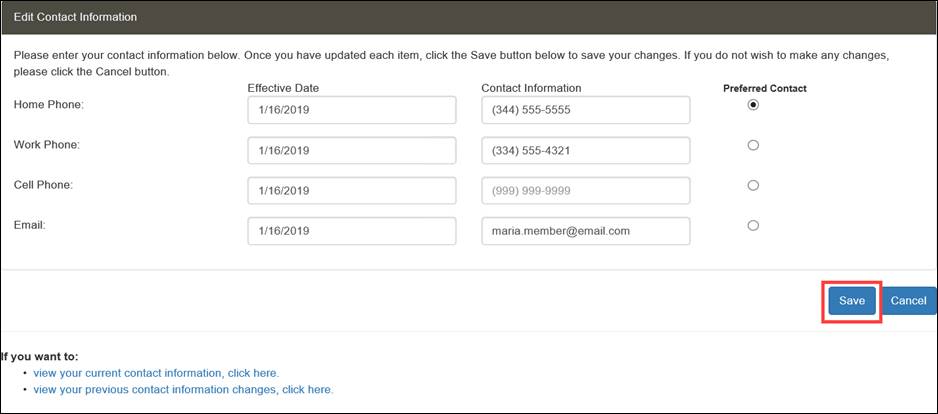Click the Home Phone: label
This screenshot has height=414, width=938.
50,105
